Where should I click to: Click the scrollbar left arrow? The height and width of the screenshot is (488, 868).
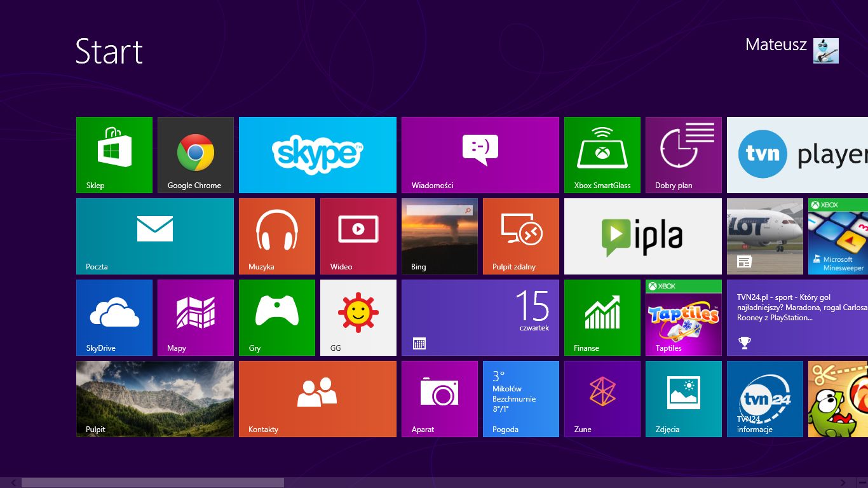tap(14, 483)
